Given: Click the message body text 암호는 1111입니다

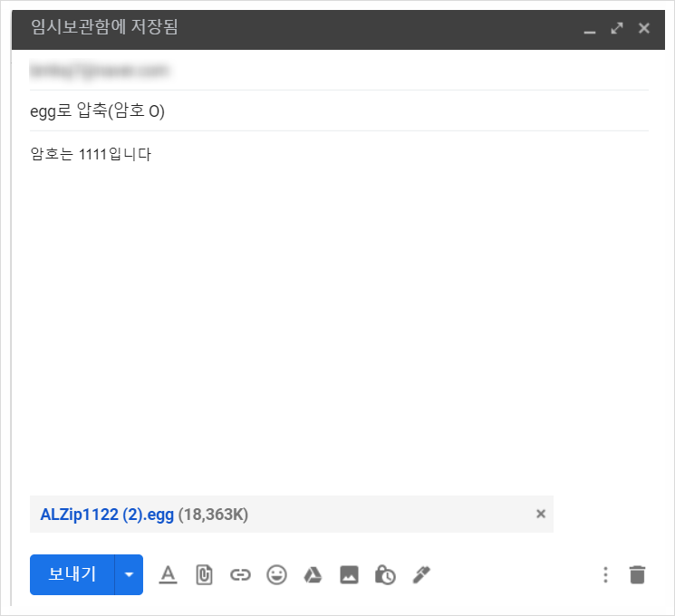Looking at the screenshot, I should (91, 154).
